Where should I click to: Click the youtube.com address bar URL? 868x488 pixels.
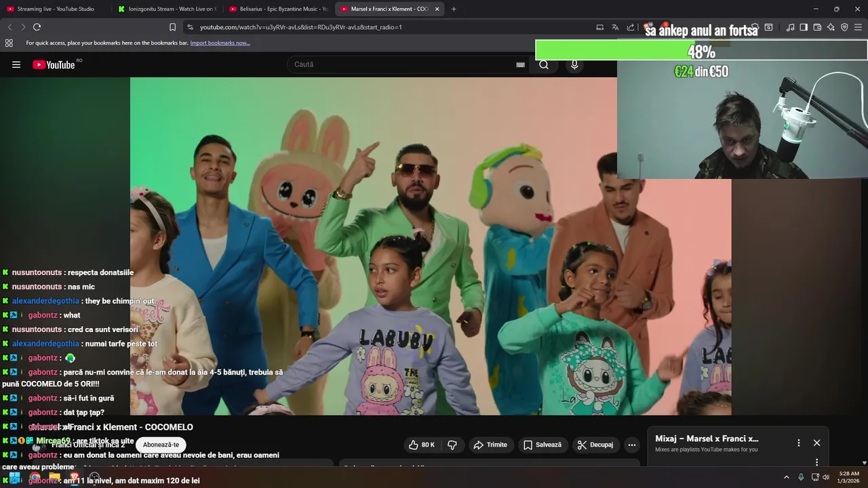(x=300, y=27)
